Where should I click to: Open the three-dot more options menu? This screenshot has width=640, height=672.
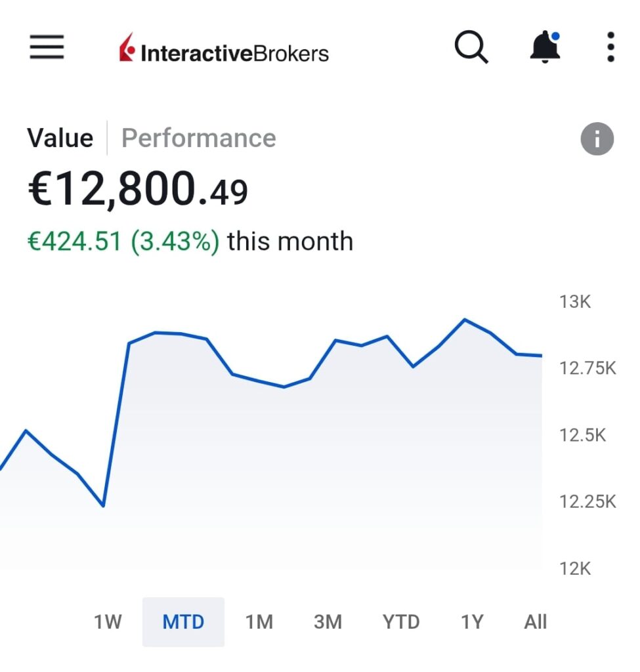610,48
